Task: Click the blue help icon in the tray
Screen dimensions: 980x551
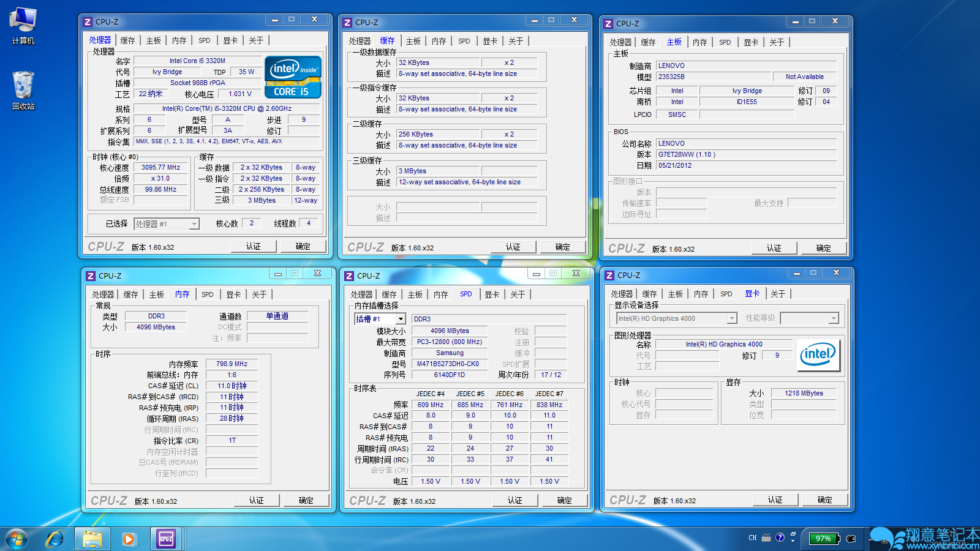Action: 780,538
